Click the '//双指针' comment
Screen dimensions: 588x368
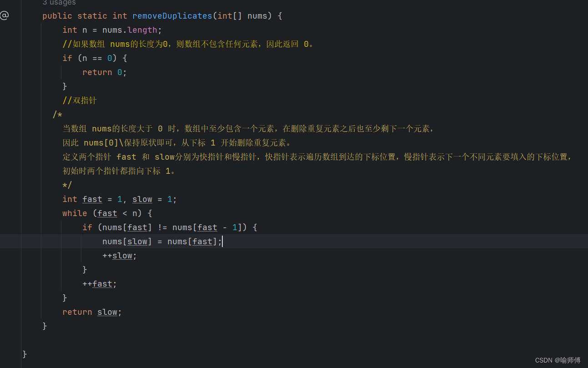[80, 101]
